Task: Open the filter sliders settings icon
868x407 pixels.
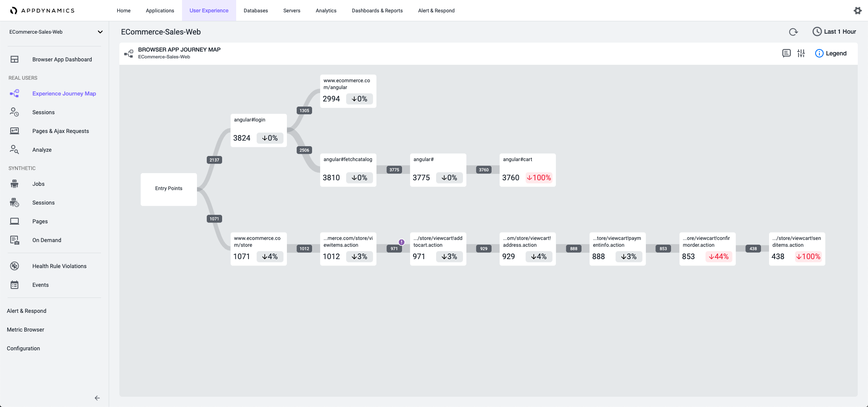Action: [x=801, y=53]
